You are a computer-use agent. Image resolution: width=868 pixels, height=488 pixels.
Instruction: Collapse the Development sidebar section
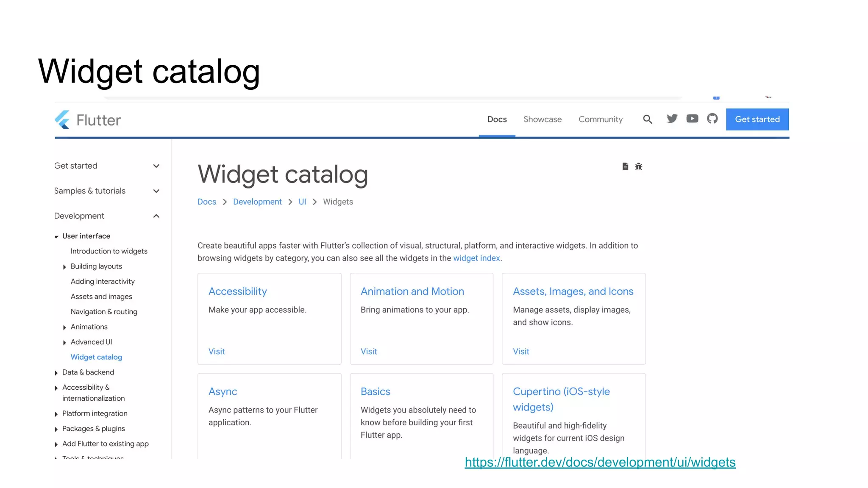(156, 216)
